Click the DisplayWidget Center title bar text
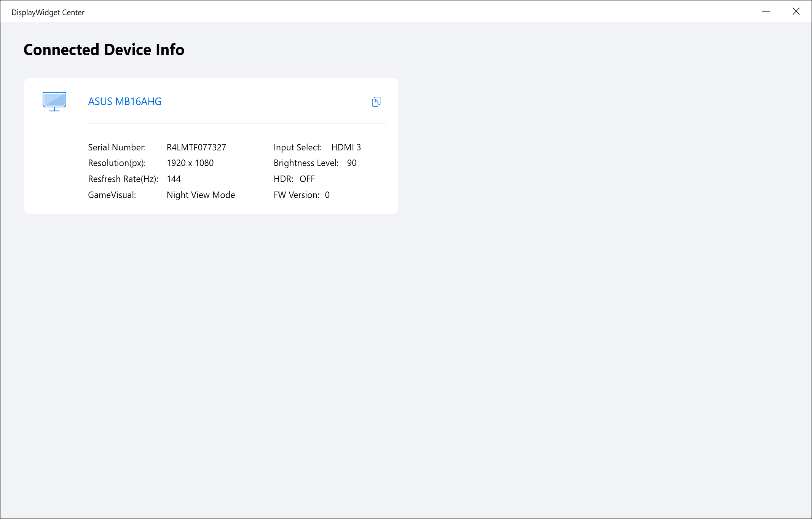The height and width of the screenshot is (519, 812). pyautogui.click(x=48, y=13)
